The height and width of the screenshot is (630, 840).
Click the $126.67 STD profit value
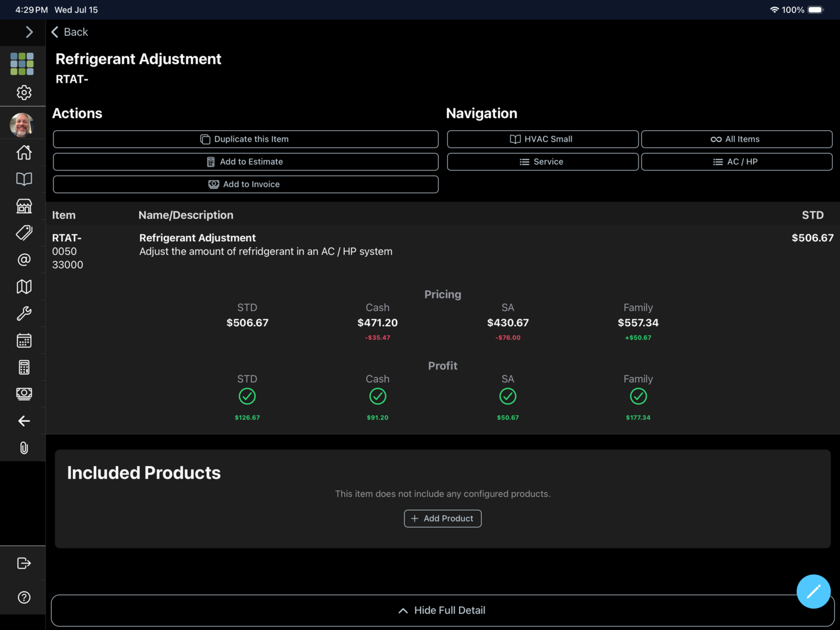247,418
